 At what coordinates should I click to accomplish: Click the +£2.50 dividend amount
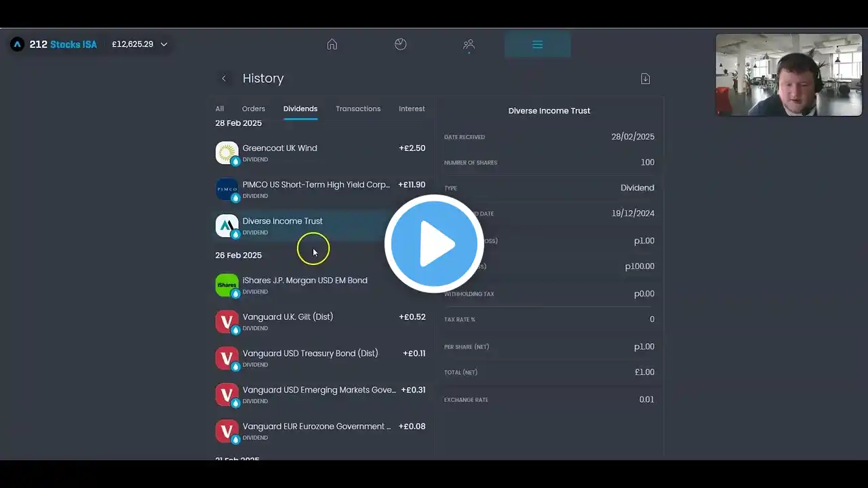[412, 148]
